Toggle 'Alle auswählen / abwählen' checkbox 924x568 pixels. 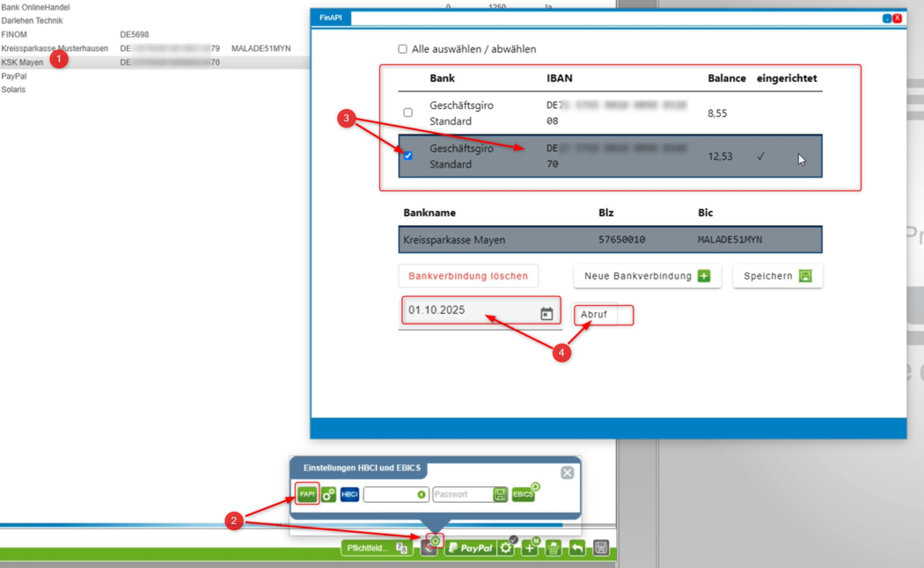click(403, 49)
